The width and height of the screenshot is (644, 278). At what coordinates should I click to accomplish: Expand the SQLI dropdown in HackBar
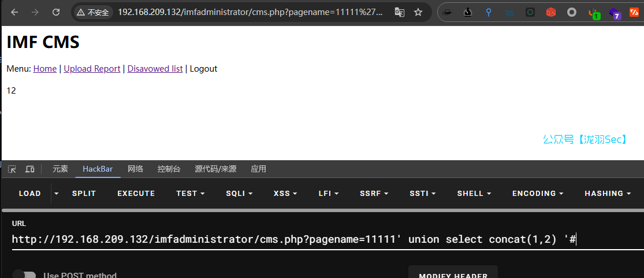pyautogui.click(x=239, y=194)
